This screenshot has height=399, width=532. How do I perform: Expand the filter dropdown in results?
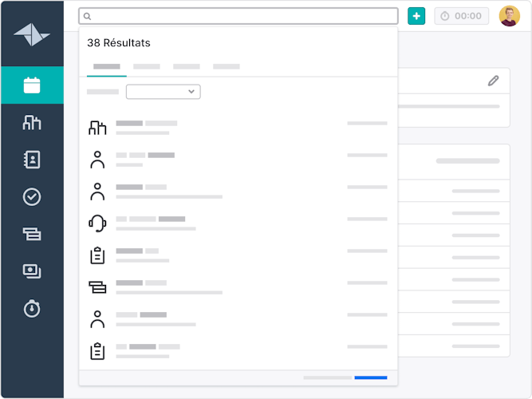tap(164, 92)
